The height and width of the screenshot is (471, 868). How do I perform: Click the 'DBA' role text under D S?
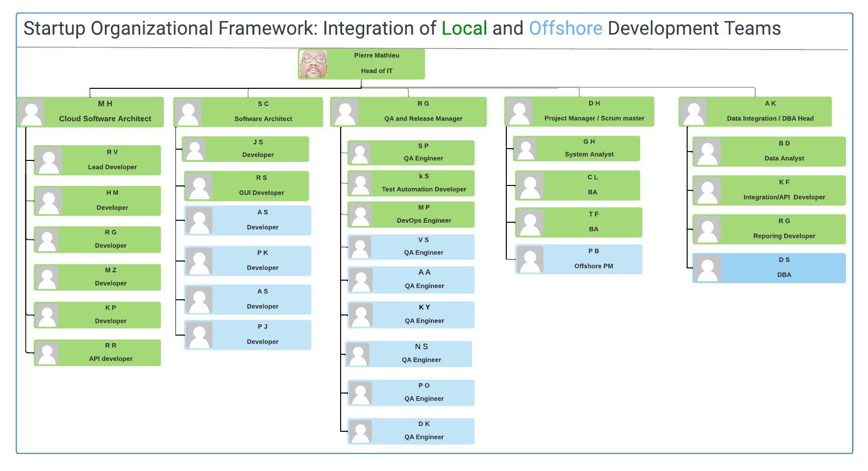784,275
